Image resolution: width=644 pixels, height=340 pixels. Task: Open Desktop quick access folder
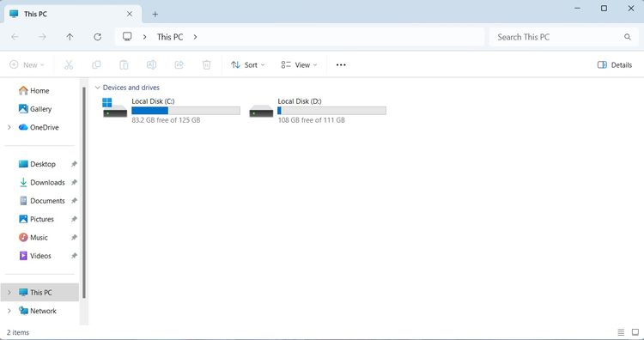pos(43,164)
